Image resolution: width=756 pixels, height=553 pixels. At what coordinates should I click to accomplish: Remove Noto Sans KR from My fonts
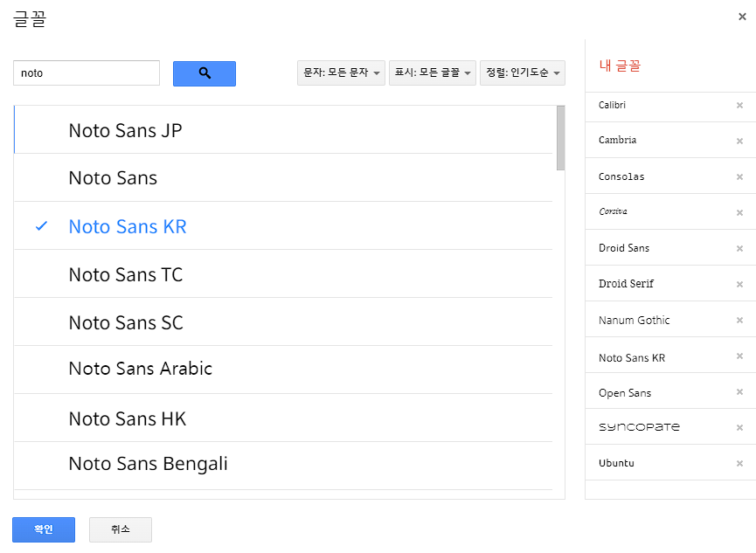click(x=739, y=356)
